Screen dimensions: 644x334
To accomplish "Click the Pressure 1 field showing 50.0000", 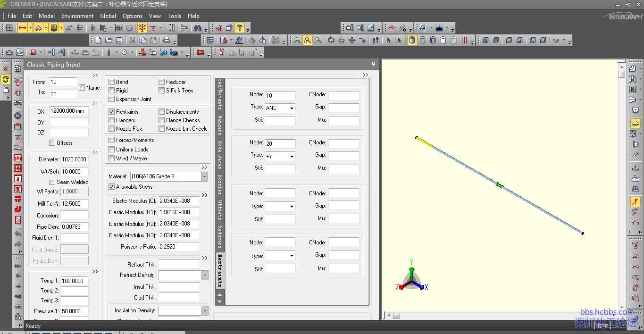I will click(x=75, y=311).
